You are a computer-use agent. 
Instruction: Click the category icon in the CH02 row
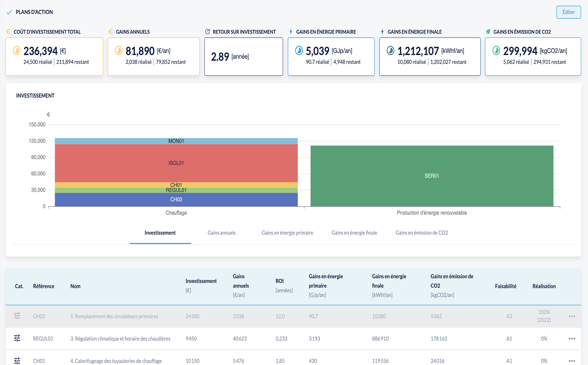coord(17,316)
